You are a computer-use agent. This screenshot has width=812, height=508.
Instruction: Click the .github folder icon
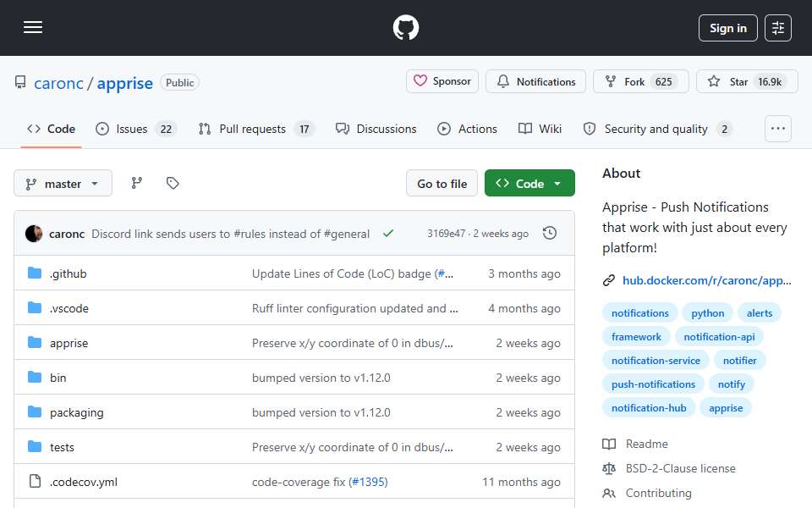coord(35,273)
